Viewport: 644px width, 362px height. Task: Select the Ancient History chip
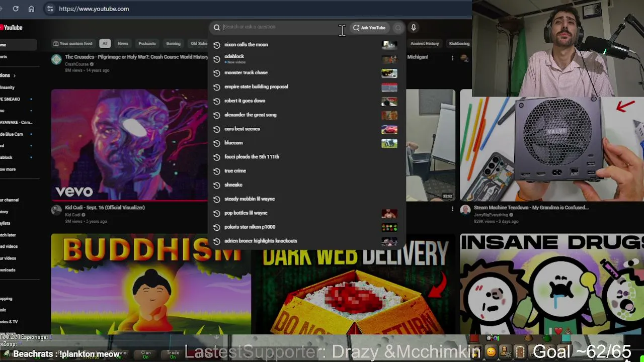coord(425,44)
